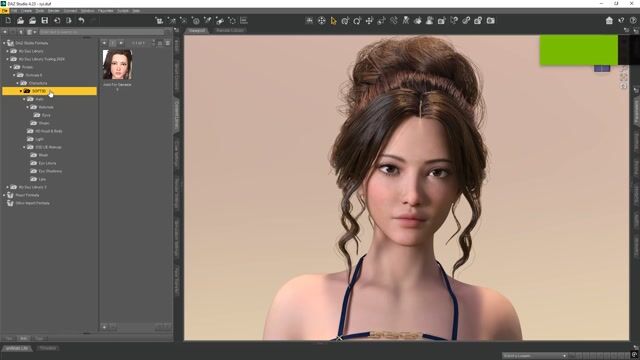Click the content library search field
The width and height of the screenshot is (640, 360).
pyautogui.click(x=102, y=32)
